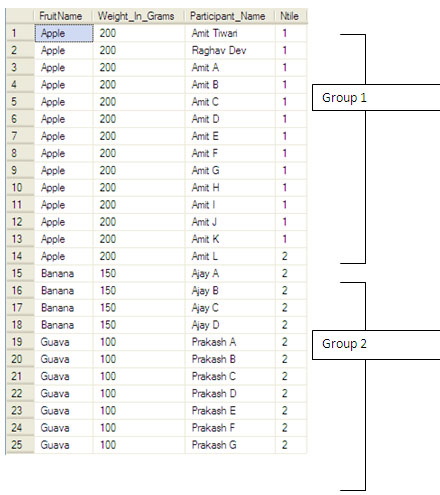Click the Amit G name cell

point(230,171)
